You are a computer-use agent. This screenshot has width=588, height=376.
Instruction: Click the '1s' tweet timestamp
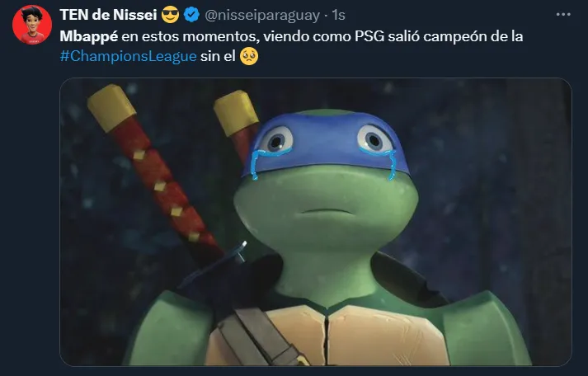click(x=338, y=15)
